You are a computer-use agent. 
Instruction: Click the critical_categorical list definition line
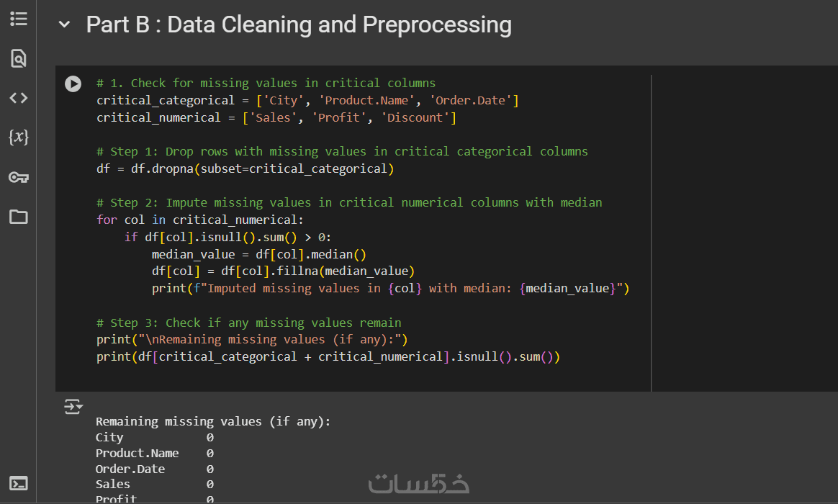[307, 100]
